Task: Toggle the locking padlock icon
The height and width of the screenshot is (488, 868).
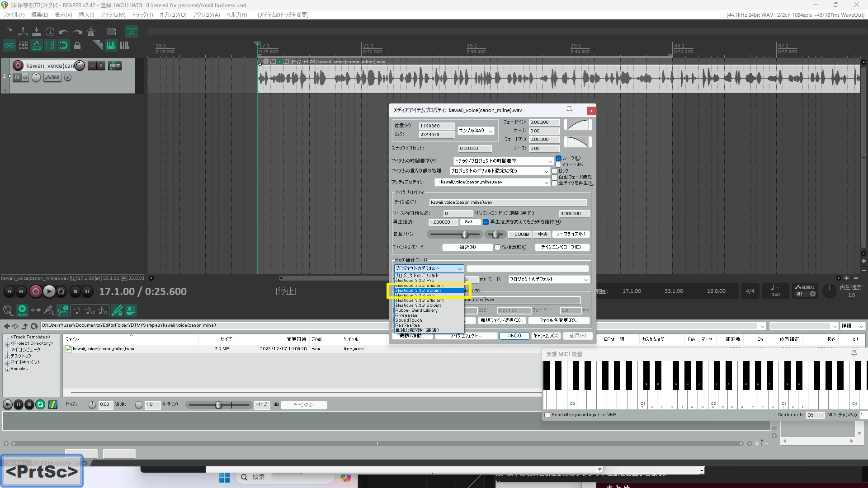Action: point(77,45)
